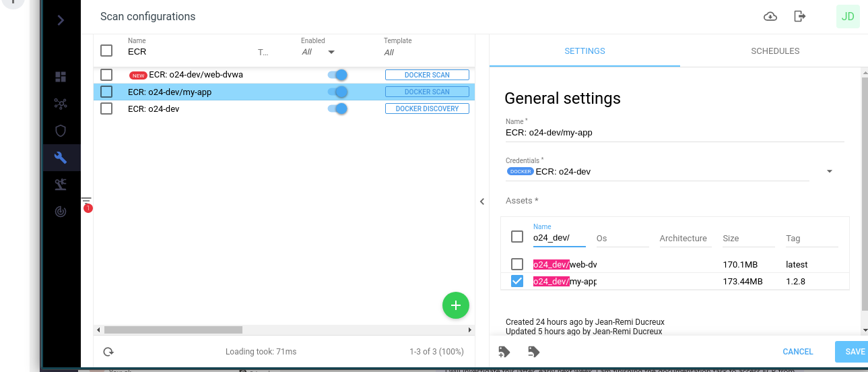Expand the Credentials dropdown
The width and height of the screenshot is (868, 372).
coord(829,172)
